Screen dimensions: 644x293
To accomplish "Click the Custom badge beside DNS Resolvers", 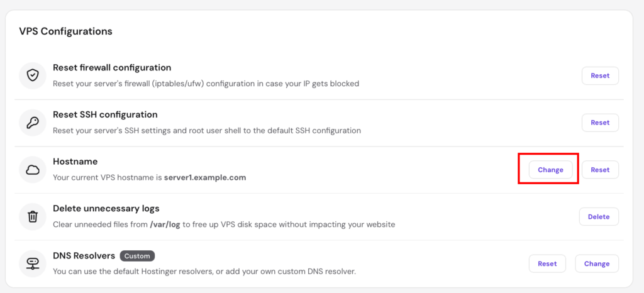I will click(137, 256).
